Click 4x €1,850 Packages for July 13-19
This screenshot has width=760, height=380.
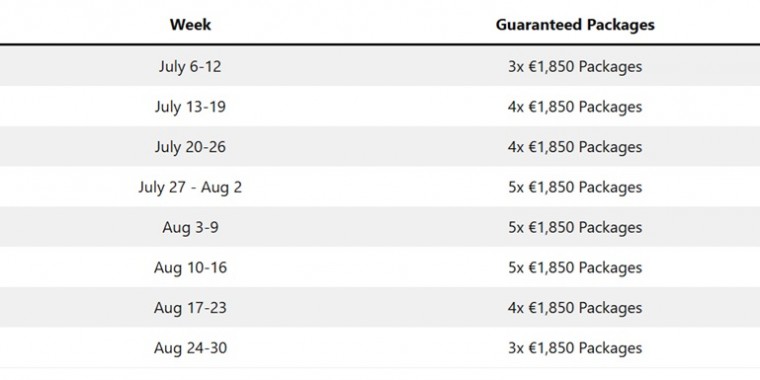coord(575,107)
